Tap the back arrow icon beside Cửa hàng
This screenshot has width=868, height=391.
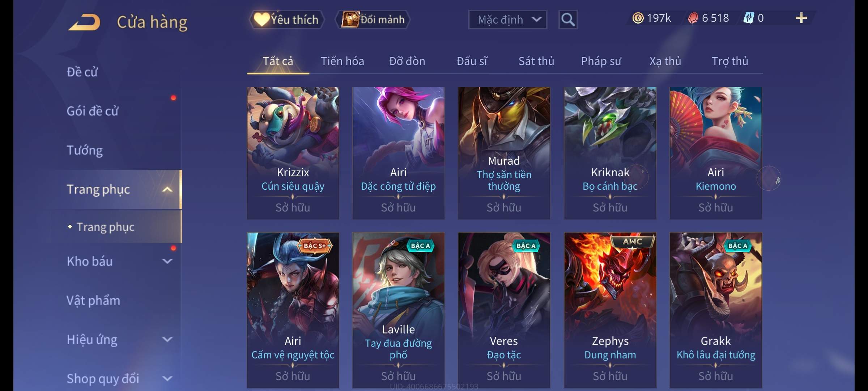85,22
